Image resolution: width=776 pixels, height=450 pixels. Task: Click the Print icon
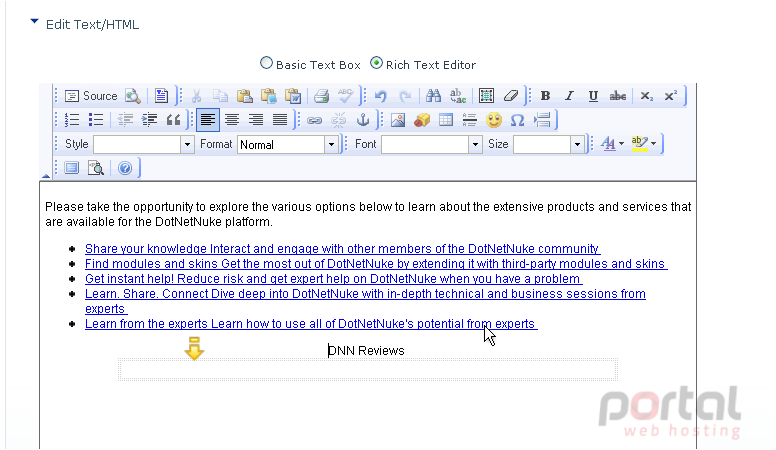(322, 96)
